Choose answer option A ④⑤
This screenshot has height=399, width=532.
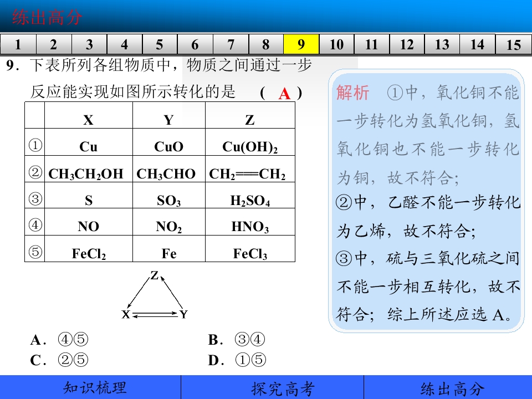coord(59,339)
